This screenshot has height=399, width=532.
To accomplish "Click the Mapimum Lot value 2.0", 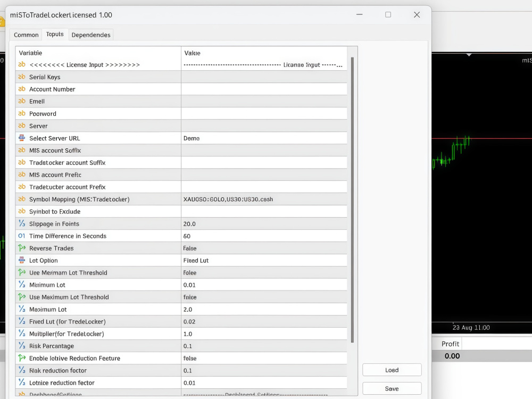I will (x=188, y=309).
